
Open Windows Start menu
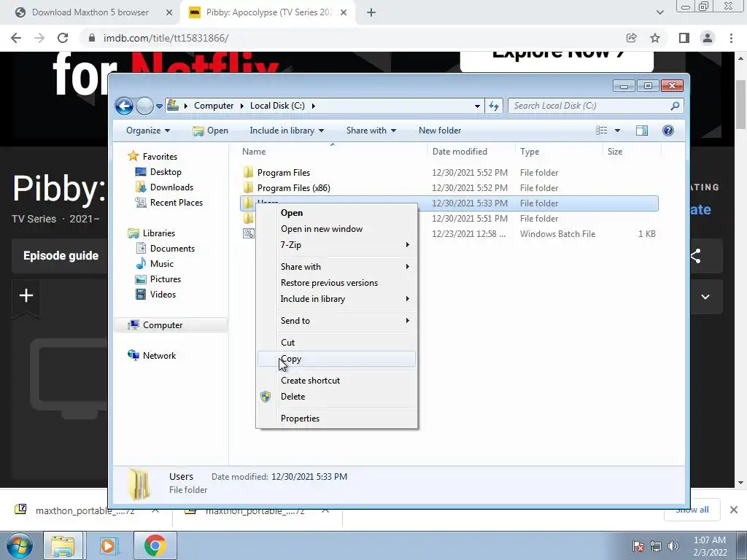pyautogui.click(x=20, y=545)
